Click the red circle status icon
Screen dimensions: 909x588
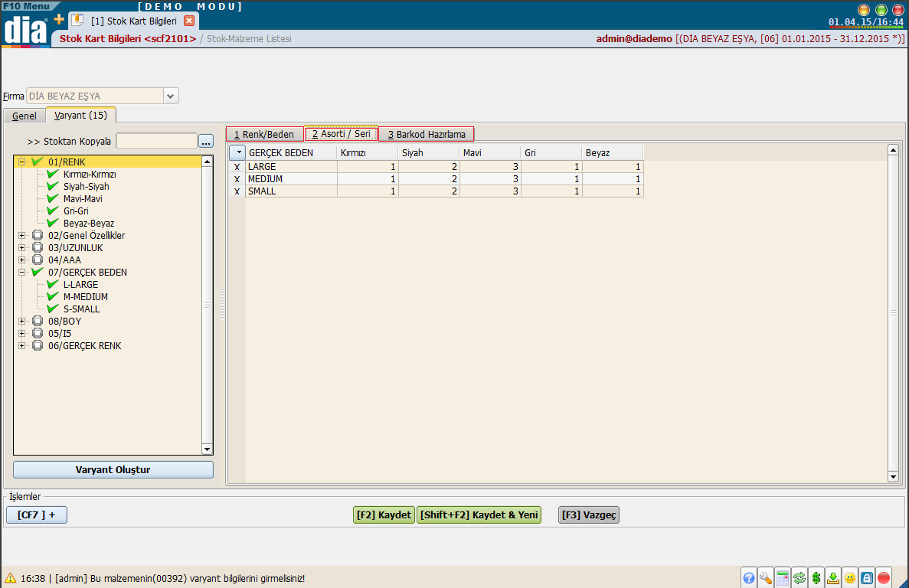[884, 577]
